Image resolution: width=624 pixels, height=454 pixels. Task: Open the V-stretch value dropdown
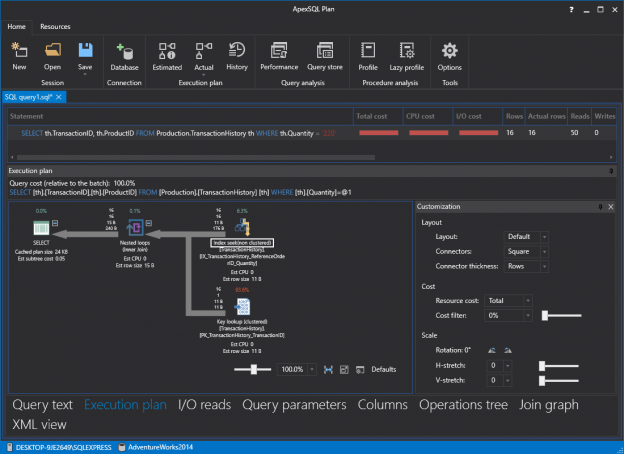499,381
